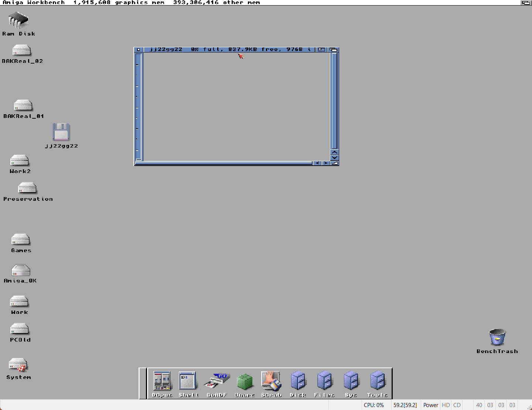Click the jj22gg22 window zoom gadget
532x410 pixels.
[x=321, y=50]
